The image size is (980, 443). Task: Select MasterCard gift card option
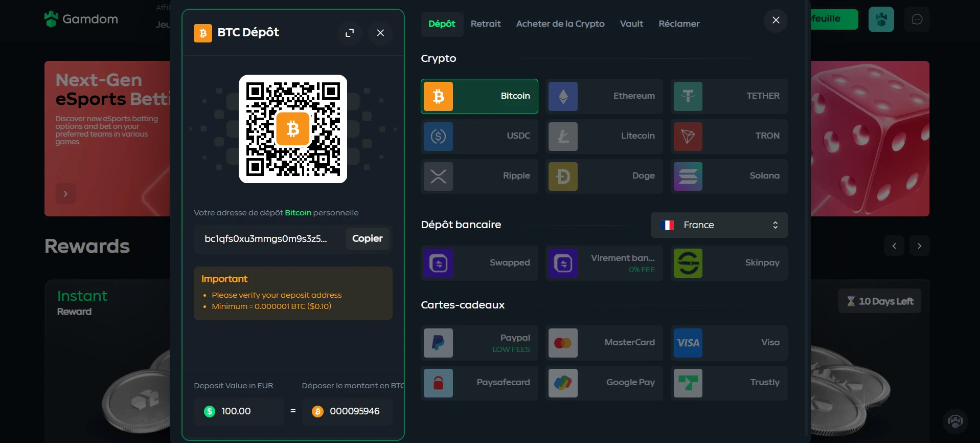point(604,343)
